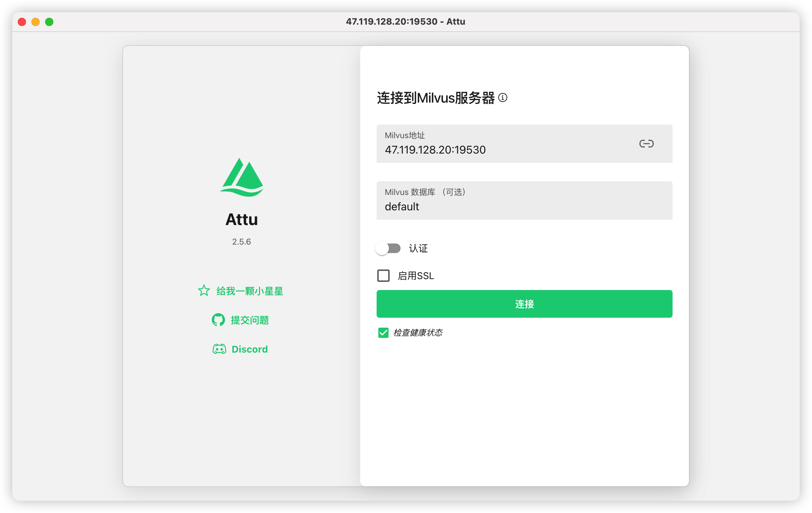This screenshot has width=812, height=513.
Task: Click the Discord controller icon
Action: click(219, 349)
